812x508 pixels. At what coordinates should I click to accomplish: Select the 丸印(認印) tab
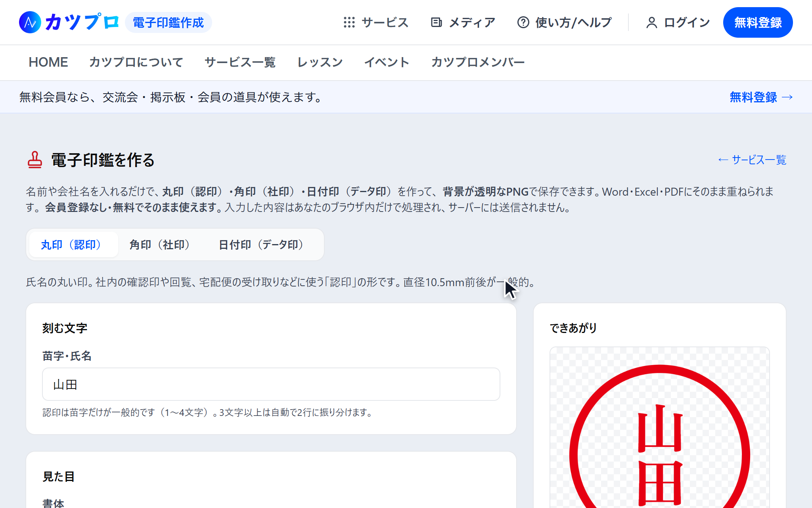click(x=73, y=244)
